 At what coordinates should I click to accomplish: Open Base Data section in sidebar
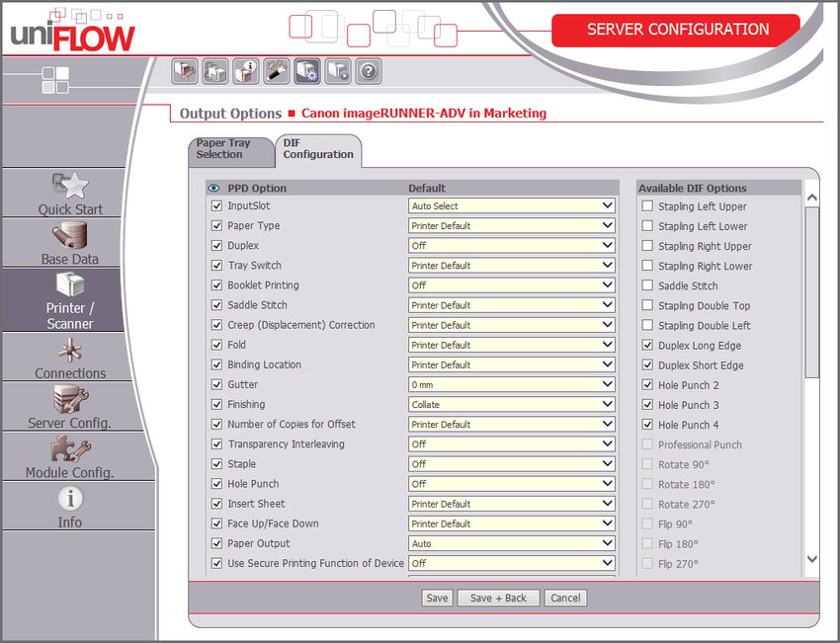tap(70, 243)
